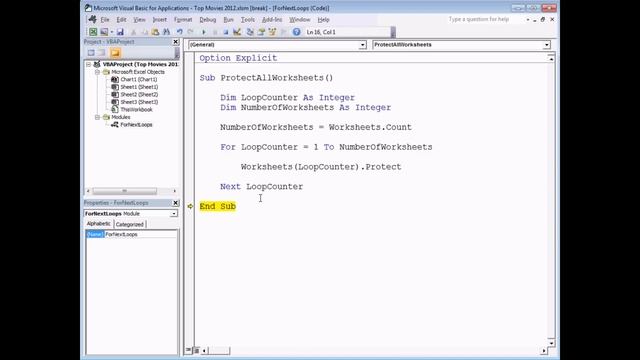Image resolution: width=640 pixels, height=360 pixels.
Task: Click the Redo arrow icon
Action: click(190, 32)
